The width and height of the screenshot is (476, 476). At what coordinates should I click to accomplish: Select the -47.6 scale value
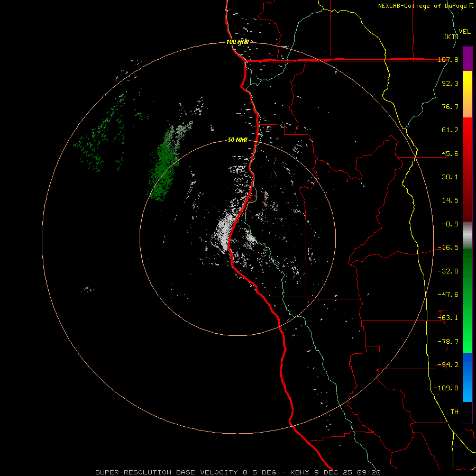tap(448, 295)
